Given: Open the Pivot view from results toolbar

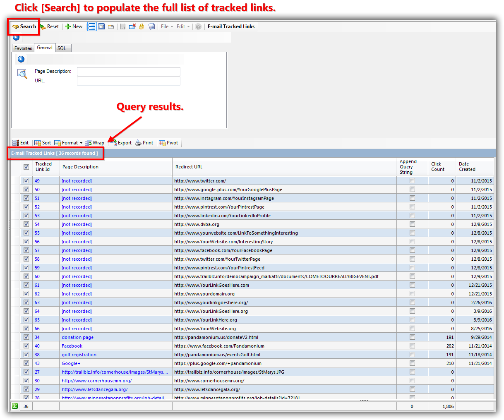Looking at the screenshot, I should click(168, 143).
